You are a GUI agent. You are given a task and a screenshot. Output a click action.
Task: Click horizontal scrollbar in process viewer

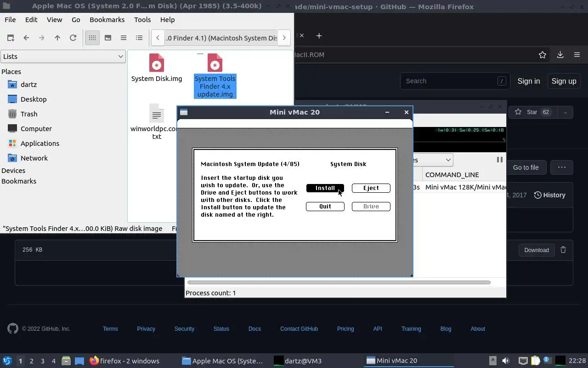[339, 282]
